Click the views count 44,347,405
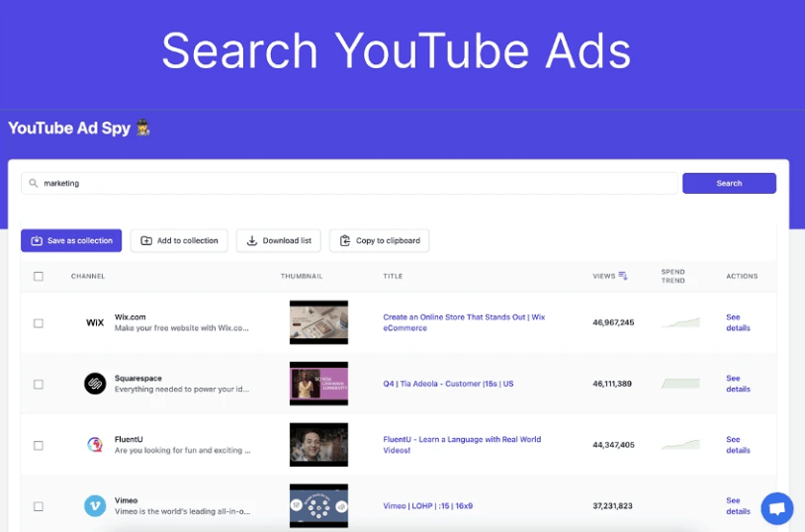The width and height of the screenshot is (805, 532). click(613, 445)
